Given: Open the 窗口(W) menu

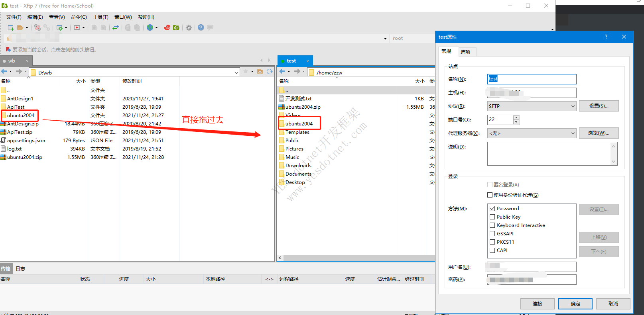Looking at the screenshot, I should click(x=123, y=17).
